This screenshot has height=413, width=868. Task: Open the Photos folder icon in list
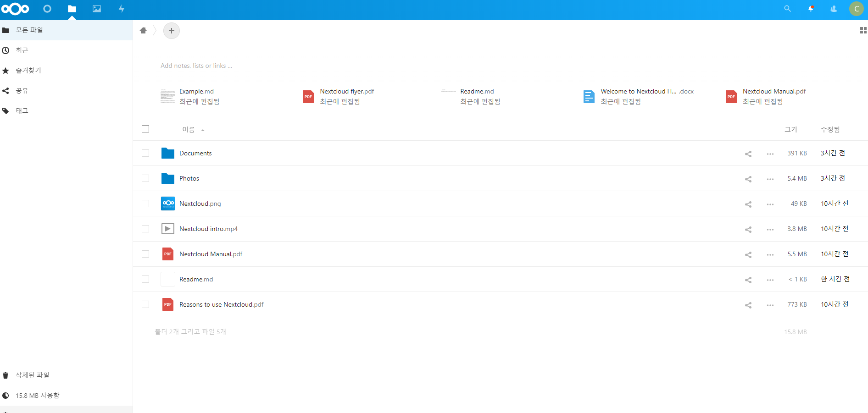coord(168,178)
